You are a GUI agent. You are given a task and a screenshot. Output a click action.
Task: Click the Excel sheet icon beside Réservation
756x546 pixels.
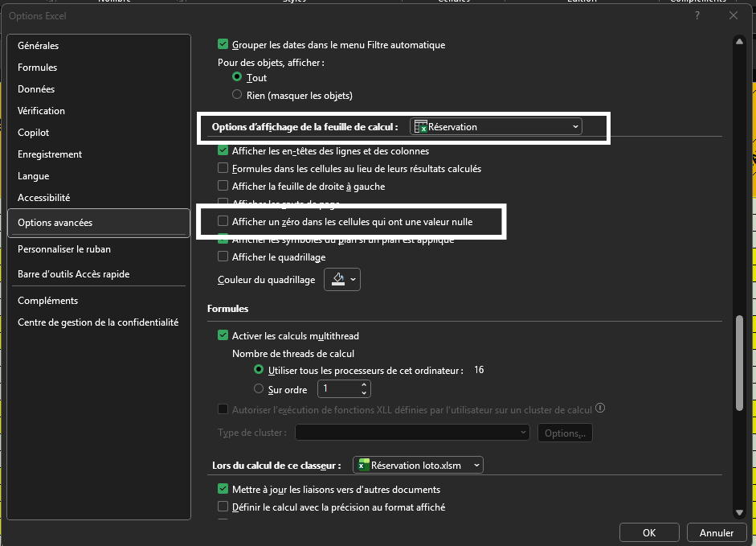point(420,126)
